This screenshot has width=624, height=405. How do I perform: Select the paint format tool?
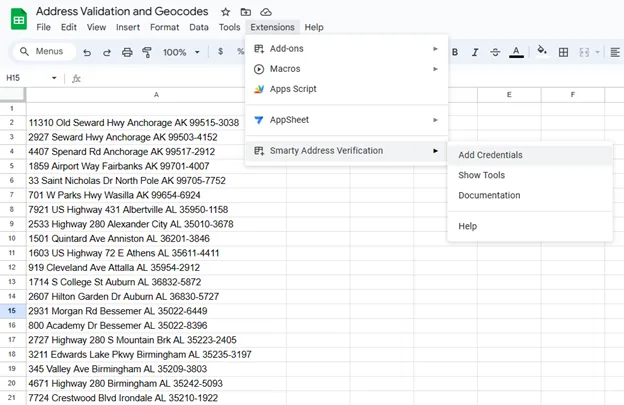click(x=147, y=52)
